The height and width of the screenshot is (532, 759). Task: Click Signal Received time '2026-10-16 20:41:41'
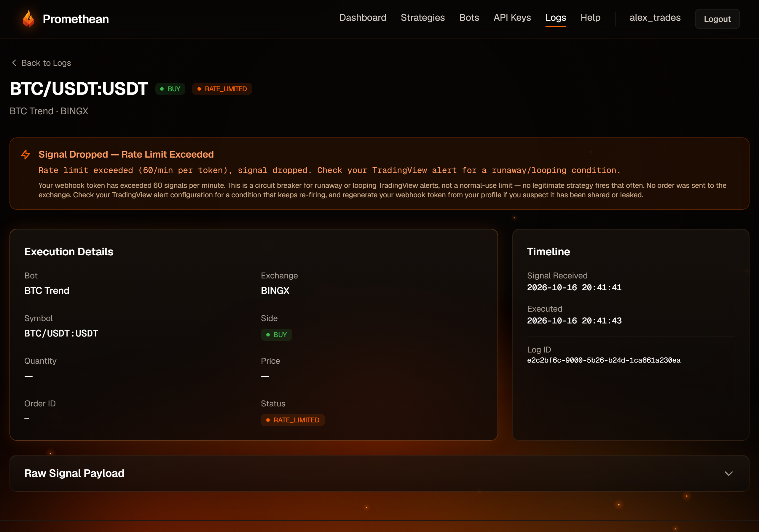point(574,287)
